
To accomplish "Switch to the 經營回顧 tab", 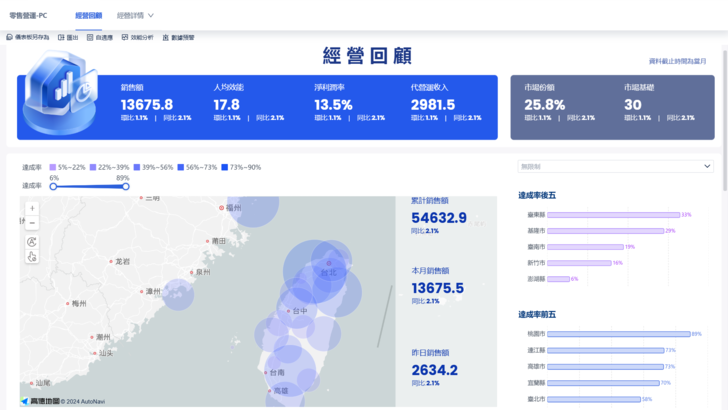I will coord(88,16).
